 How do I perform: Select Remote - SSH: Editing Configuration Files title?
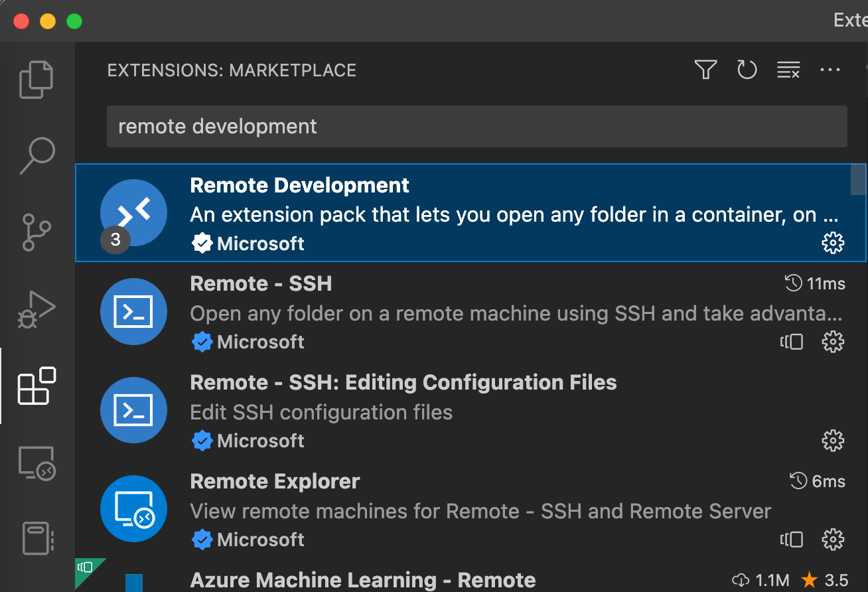[403, 383]
